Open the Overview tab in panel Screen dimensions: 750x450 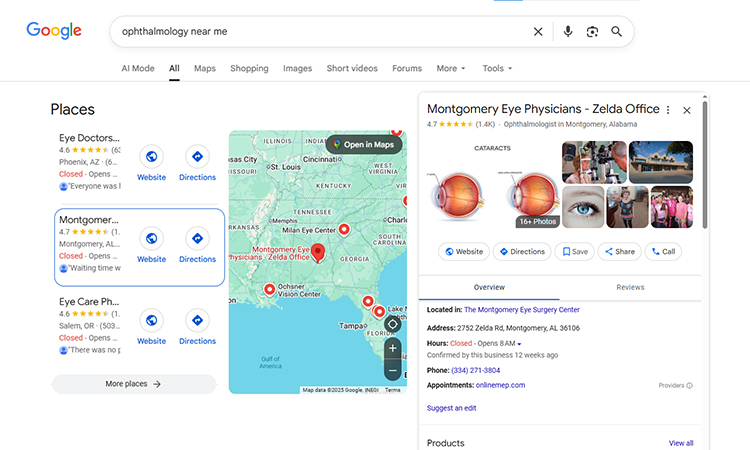489,287
